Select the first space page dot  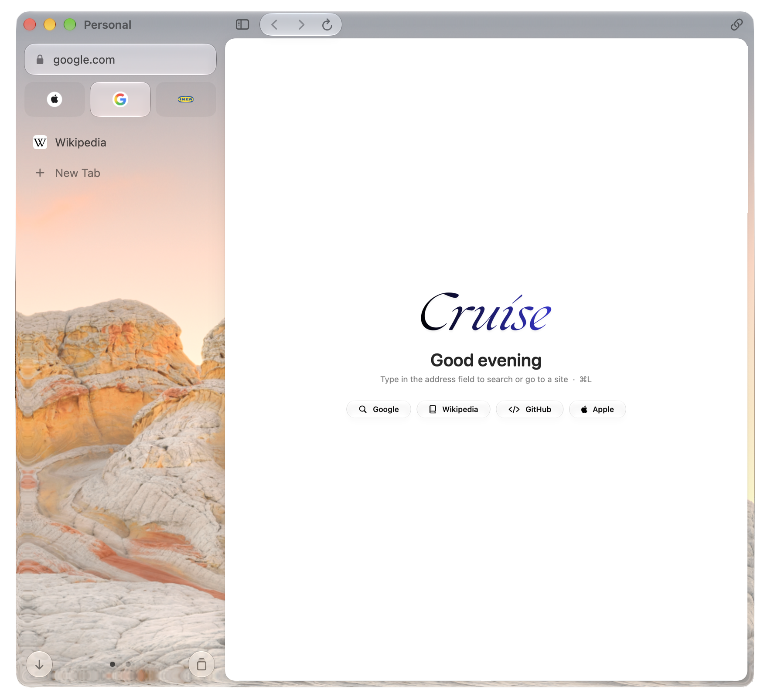[113, 664]
